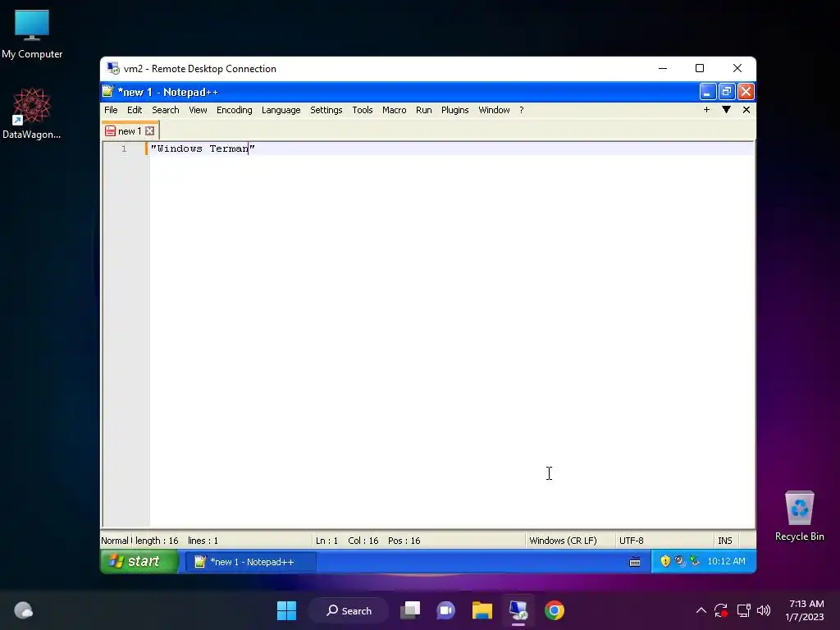840x630 pixels.
Task: Expand the hidden tray icons chevron
Action: (701, 610)
